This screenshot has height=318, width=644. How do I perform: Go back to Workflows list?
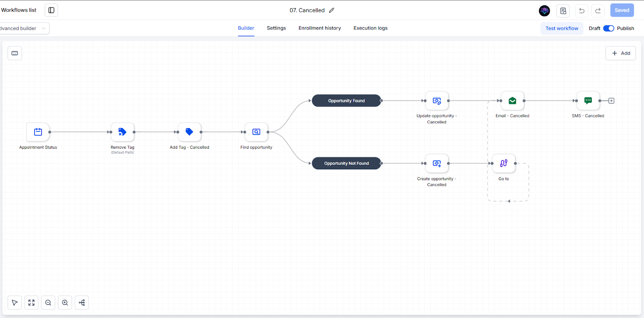[19, 10]
